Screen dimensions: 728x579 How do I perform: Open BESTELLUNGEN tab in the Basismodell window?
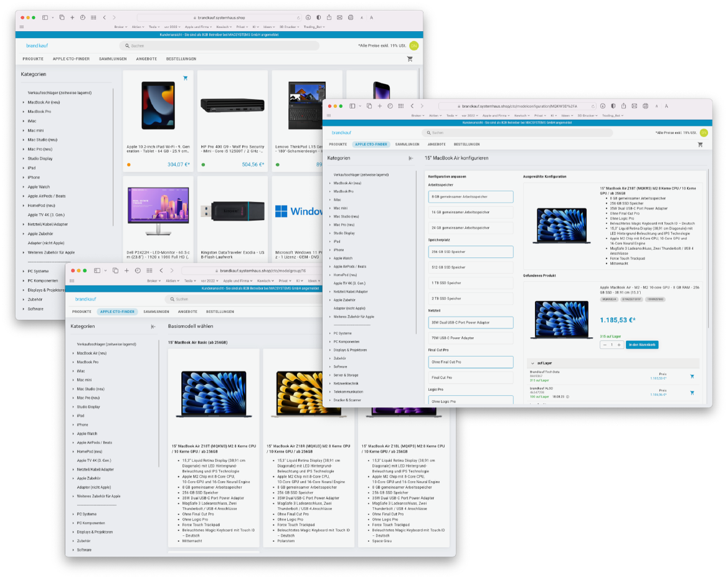(x=220, y=312)
